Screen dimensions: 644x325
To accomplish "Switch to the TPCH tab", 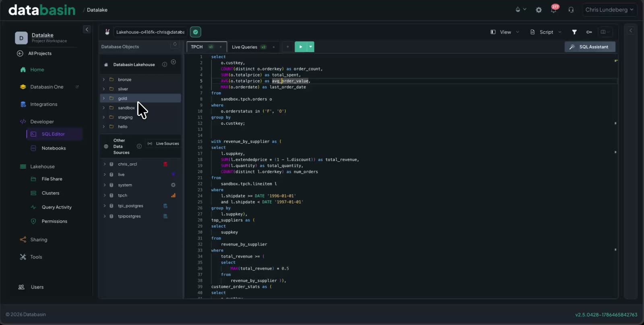I will pos(197,47).
